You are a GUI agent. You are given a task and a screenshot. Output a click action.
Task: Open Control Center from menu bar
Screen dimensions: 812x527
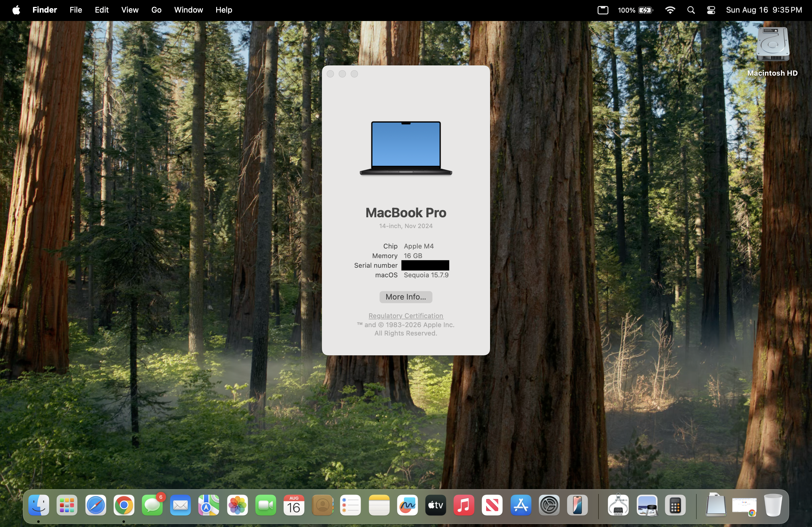pyautogui.click(x=711, y=10)
